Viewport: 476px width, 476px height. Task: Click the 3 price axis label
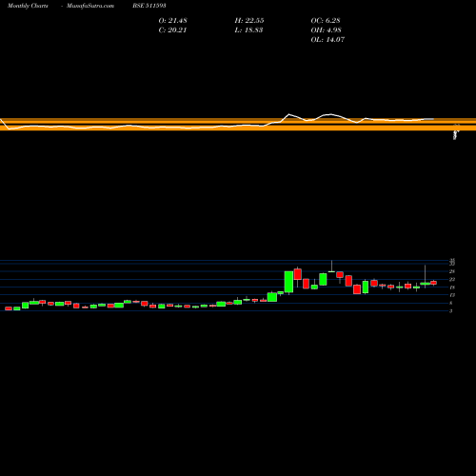point(451,311)
